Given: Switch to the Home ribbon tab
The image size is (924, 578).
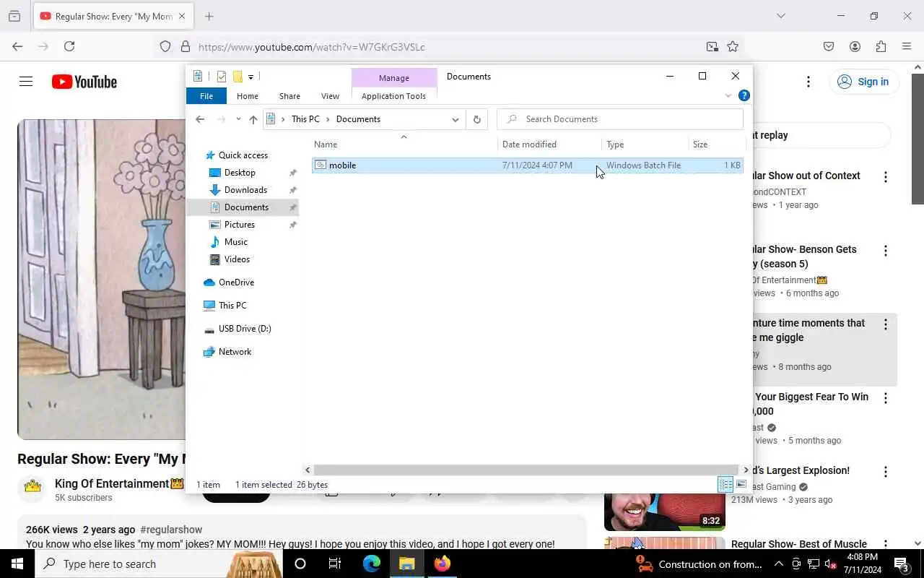Looking at the screenshot, I should pyautogui.click(x=248, y=96).
